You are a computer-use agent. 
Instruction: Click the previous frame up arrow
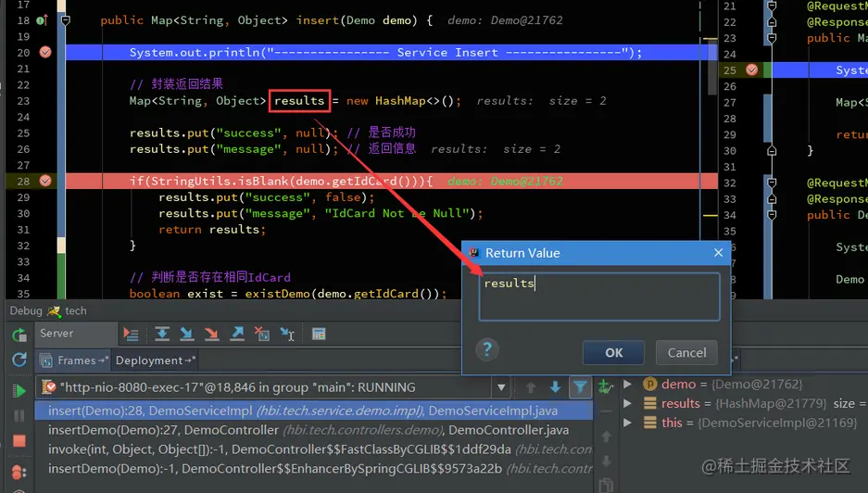click(530, 387)
